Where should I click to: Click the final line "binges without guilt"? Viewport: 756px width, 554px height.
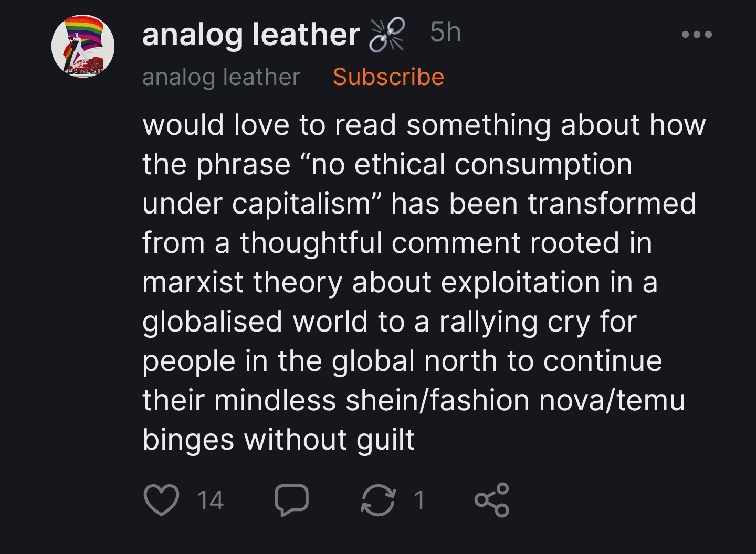pyautogui.click(x=278, y=440)
